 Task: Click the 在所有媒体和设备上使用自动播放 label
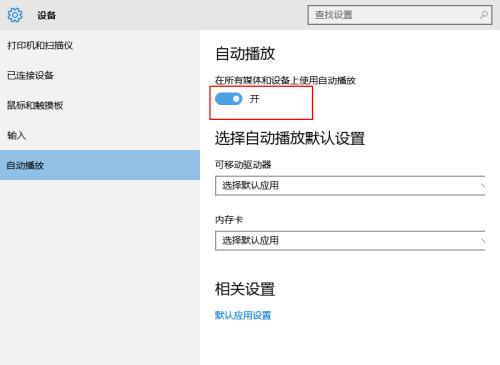[x=285, y=80]
